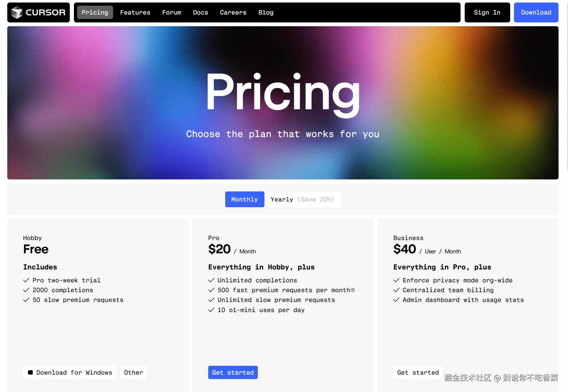This screenshot has width=568, height=392.
Task: Click the info icon after "per month"
Action: click(353, 290)
